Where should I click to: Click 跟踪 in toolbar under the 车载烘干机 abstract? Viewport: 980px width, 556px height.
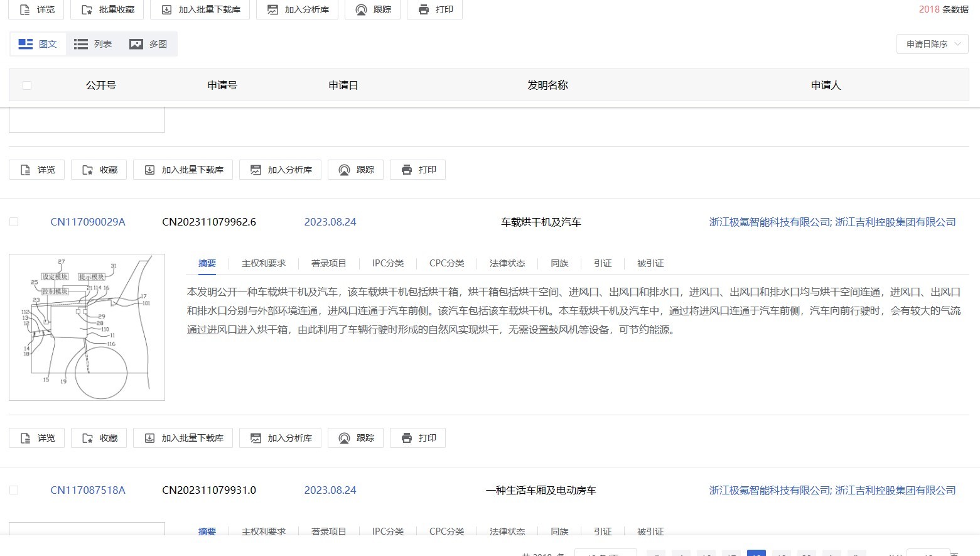pyautogui.click(x=355, y=438)
